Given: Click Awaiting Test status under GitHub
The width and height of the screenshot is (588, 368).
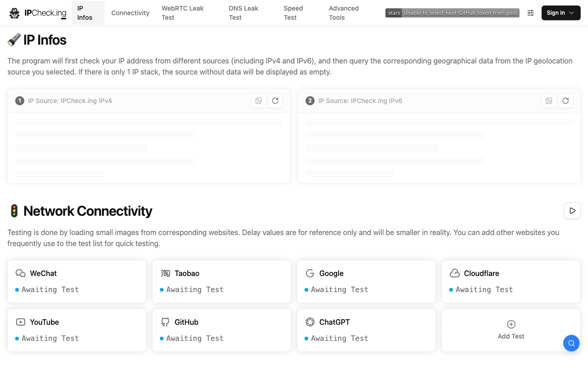Looking at the screenshot, I should pos(195,338).
